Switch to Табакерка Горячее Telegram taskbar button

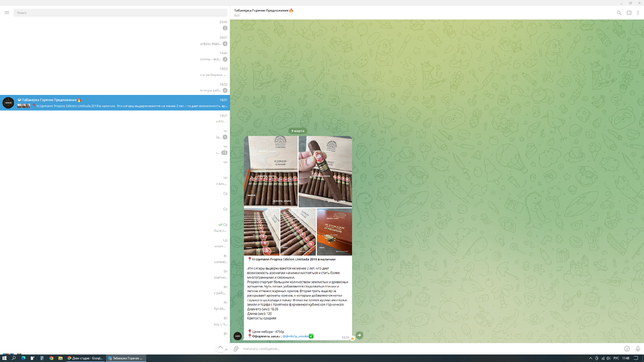[x=126, y=358]
